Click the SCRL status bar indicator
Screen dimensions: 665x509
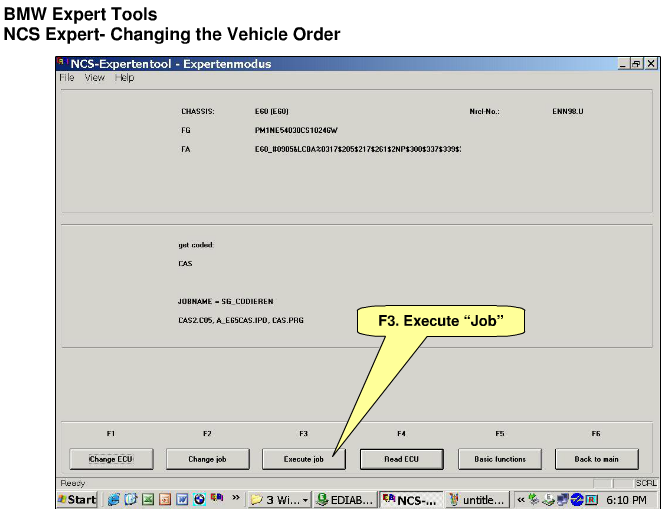tap(645, 483)
